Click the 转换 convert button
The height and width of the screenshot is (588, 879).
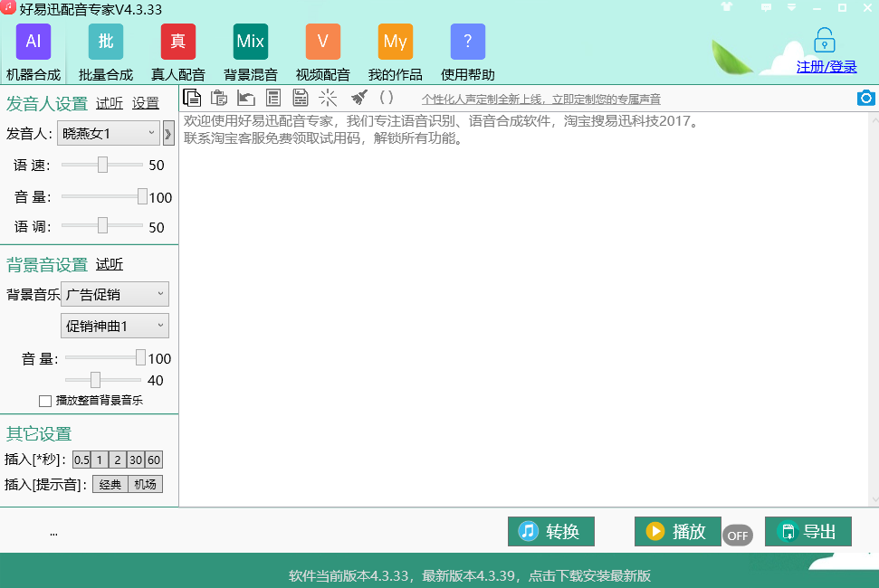[551, 532]
